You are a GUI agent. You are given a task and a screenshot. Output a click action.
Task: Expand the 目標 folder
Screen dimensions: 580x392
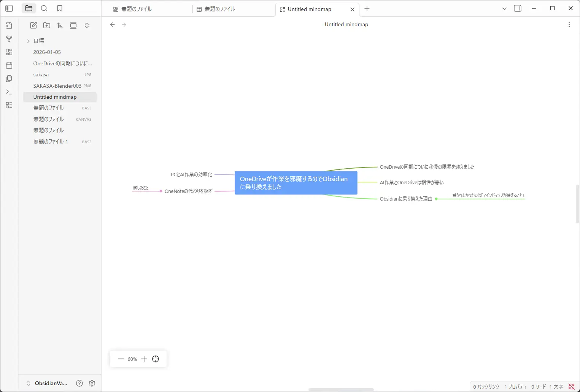[x=28, y=41]
